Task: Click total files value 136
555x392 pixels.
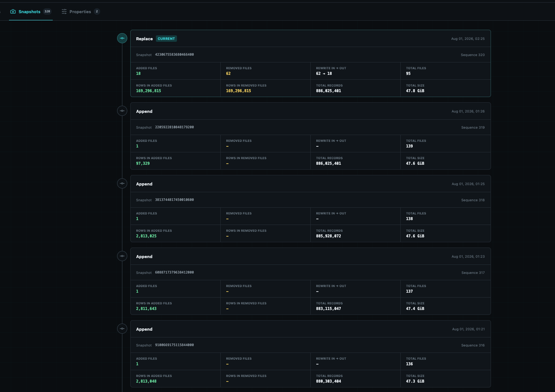Action: pyautogui.click(x=409, y=364)
